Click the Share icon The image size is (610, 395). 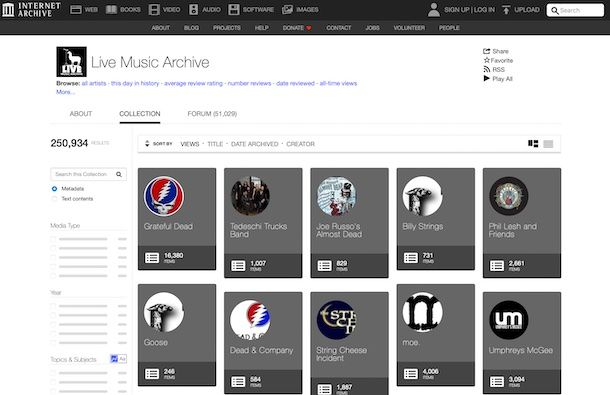pyautogui.click(x=486, y=51)
